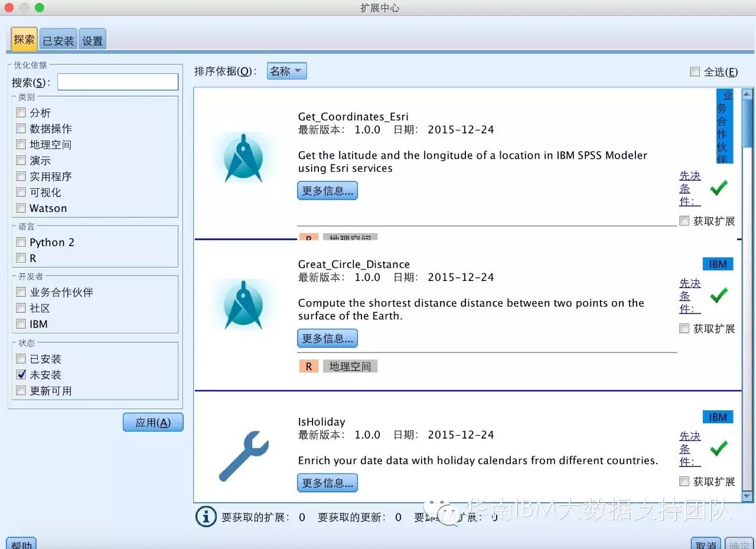Close the 扩展中心 window with the red button
Screen dimensions: 756x549
tap(9, 8)
